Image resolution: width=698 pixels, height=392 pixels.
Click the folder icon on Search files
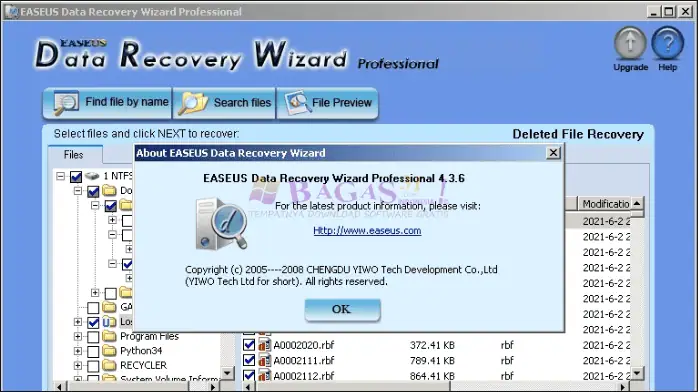click(193, 103)
